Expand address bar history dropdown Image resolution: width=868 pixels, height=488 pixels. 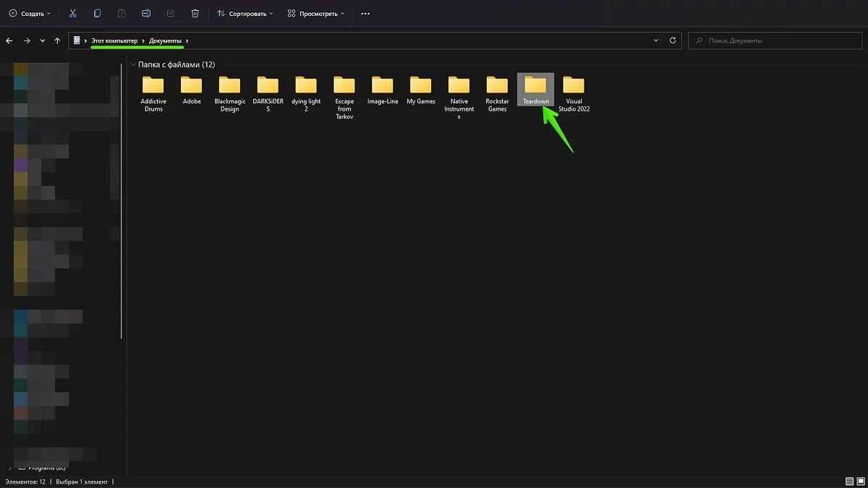point(656,40)
